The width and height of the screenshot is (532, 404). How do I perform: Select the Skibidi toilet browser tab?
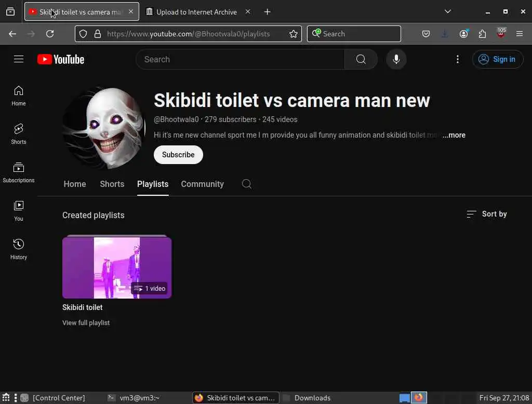pos(82,11)
